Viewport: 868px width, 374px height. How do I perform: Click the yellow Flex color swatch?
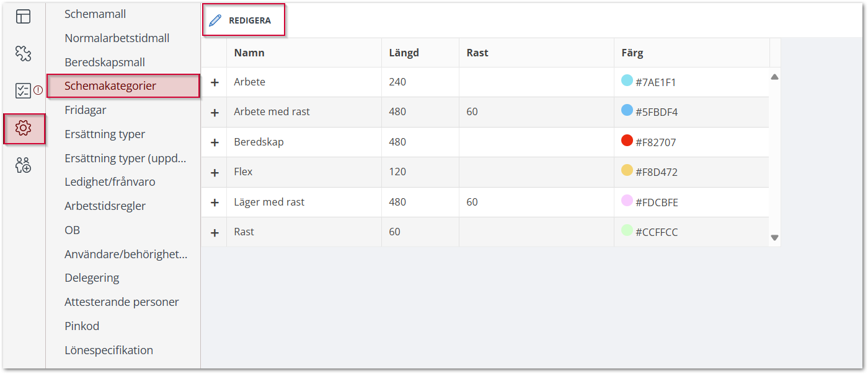point(627,170)
